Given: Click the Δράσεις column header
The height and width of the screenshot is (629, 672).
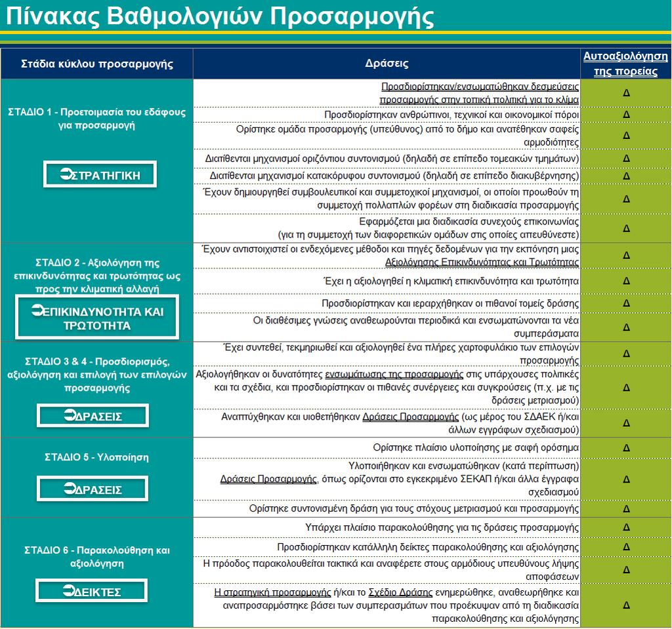Looking at the screenshot, I should coord(387,64).
